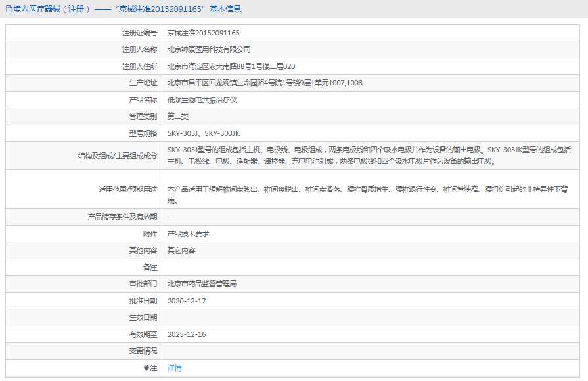
Task: Click the page title 境内医疗器械（注册）基本信息
Action: tap(127, 9)
